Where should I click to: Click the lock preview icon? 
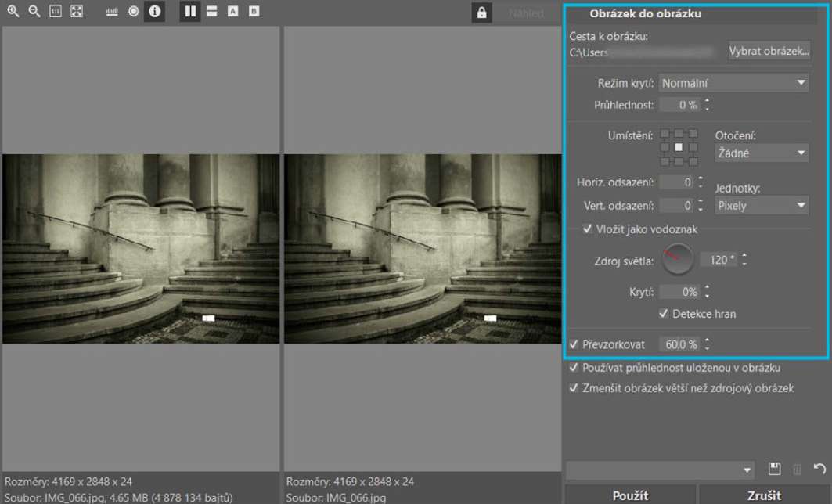coord(481,13)
